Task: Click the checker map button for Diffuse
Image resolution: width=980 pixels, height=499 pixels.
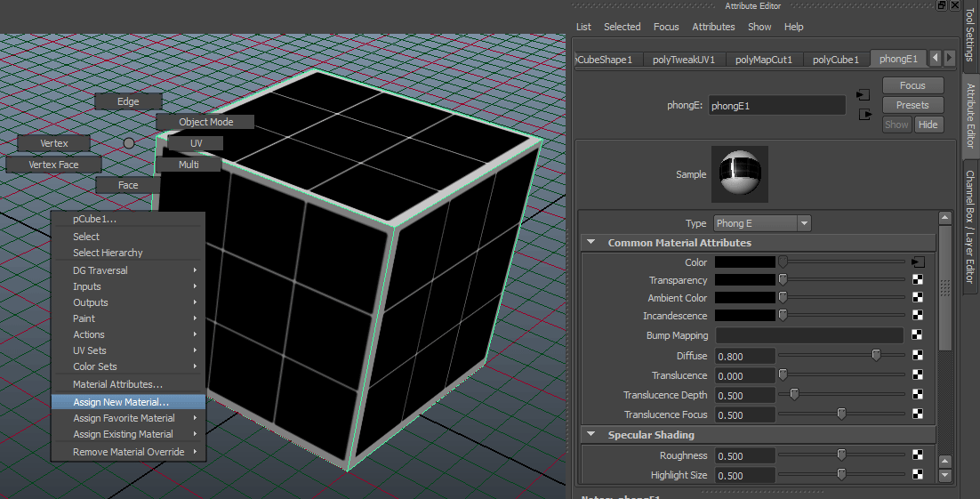Action: coord(918,356)
